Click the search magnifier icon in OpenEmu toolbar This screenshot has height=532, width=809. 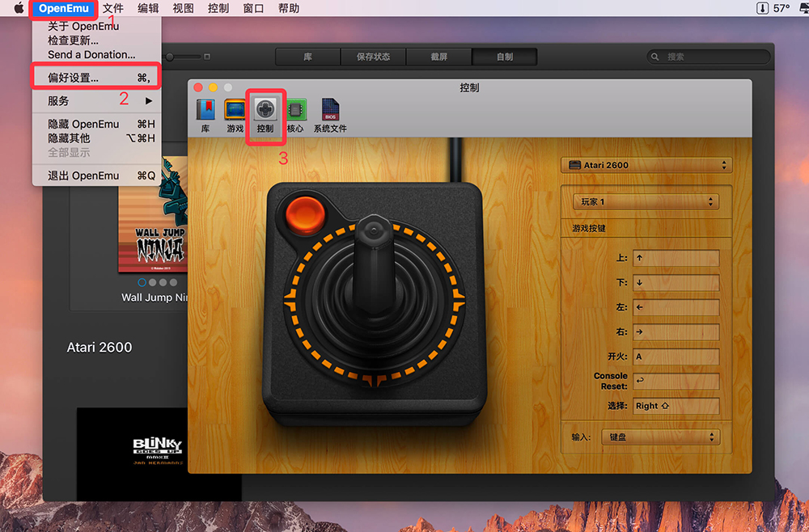point(654,57)
